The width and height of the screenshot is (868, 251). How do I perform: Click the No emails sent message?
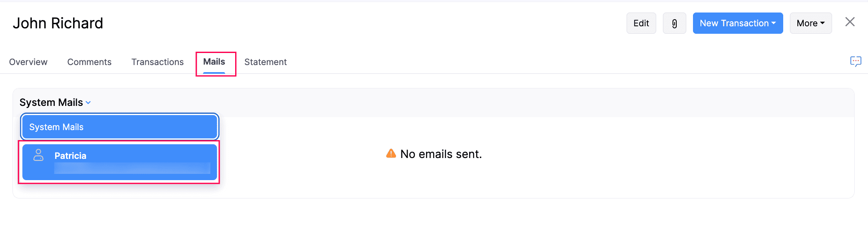[x=441, y=154]
